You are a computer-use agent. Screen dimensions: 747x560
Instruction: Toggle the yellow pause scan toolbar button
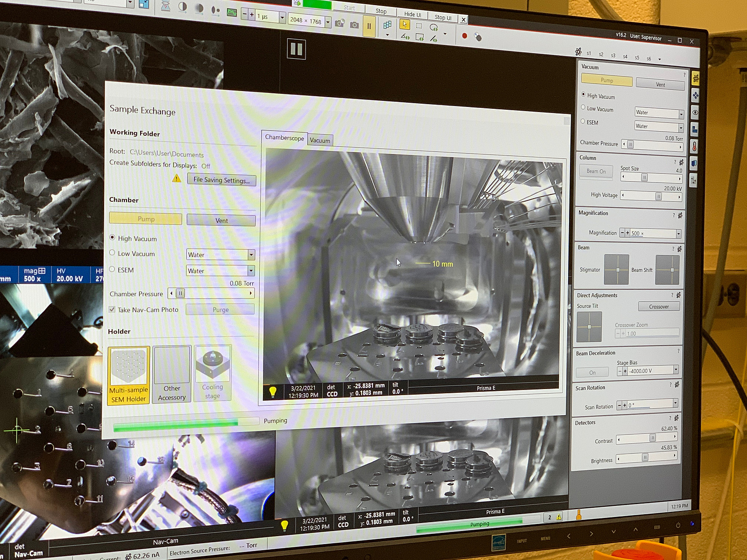click(x=369, y=26)
